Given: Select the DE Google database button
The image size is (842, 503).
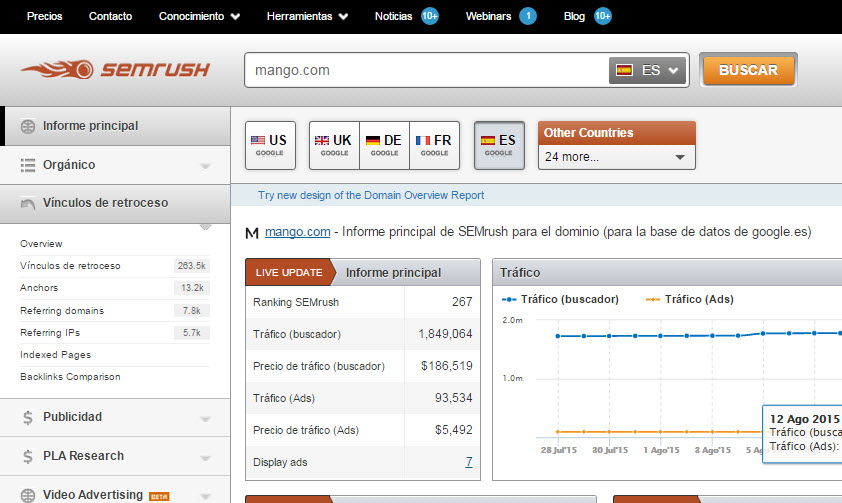Looking at the screenshot, I should 384,145.
